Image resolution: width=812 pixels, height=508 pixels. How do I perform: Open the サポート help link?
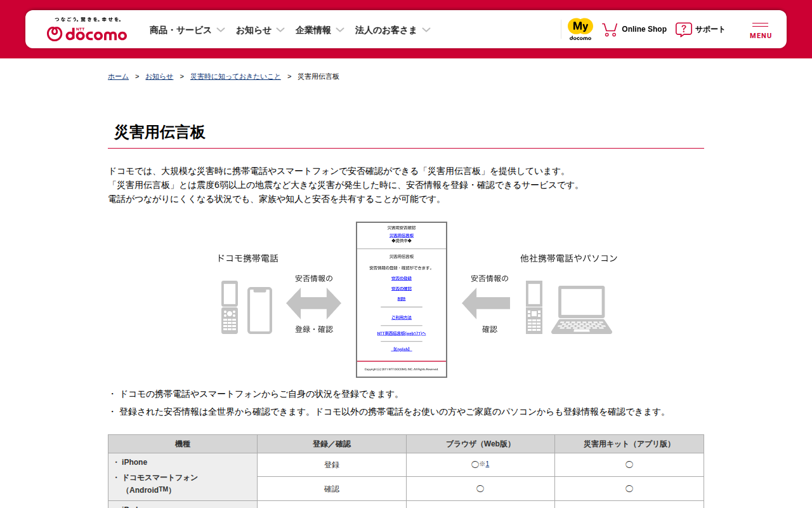700,29
